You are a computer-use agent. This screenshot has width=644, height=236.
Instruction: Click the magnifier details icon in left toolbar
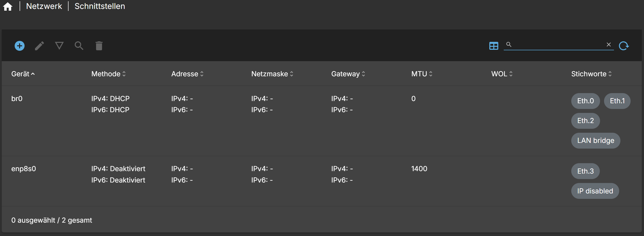(79, 46)
